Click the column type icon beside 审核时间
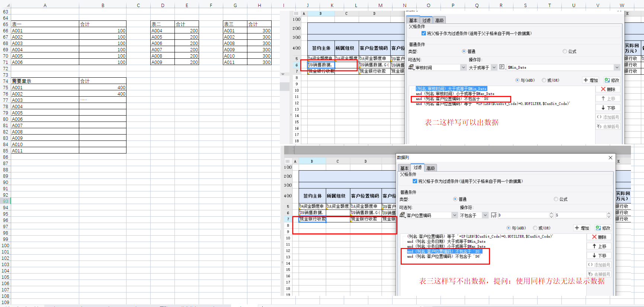644x307 pixels. click(x=411, y=67)
